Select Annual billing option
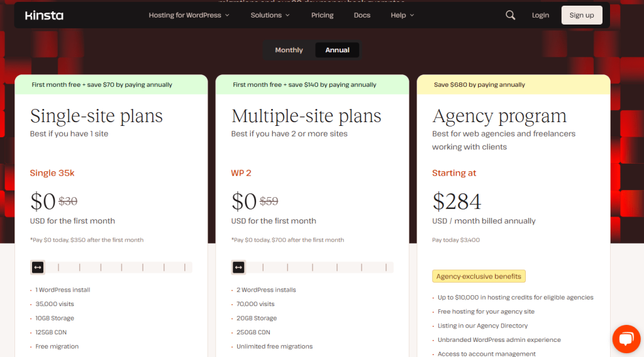This screenshot has height=357, width=644. pyautogui.click(x=337, y=50)
